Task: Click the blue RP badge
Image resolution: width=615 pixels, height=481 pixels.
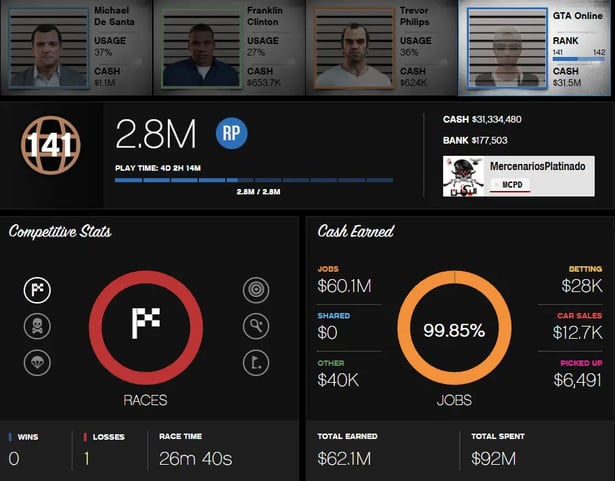Action: [231, 133]
